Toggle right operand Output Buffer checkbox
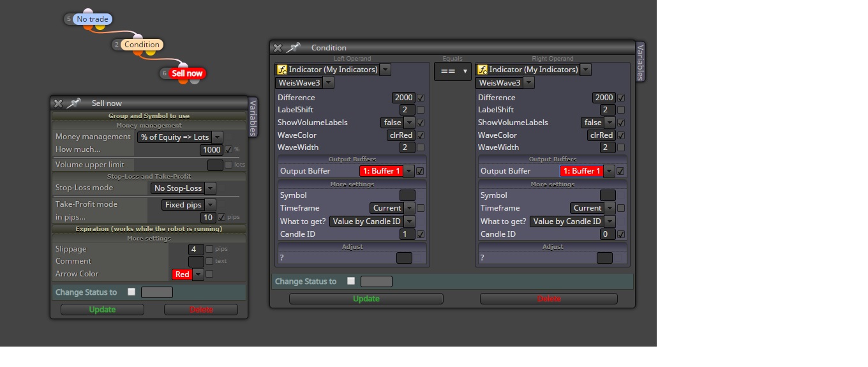This screenshot has width=868, height=367. (621, 171)
